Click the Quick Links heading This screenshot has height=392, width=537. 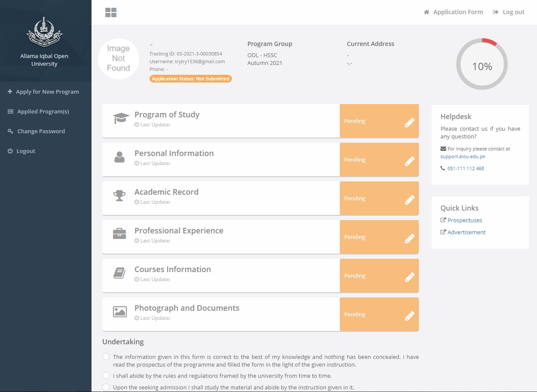point(460,208)
